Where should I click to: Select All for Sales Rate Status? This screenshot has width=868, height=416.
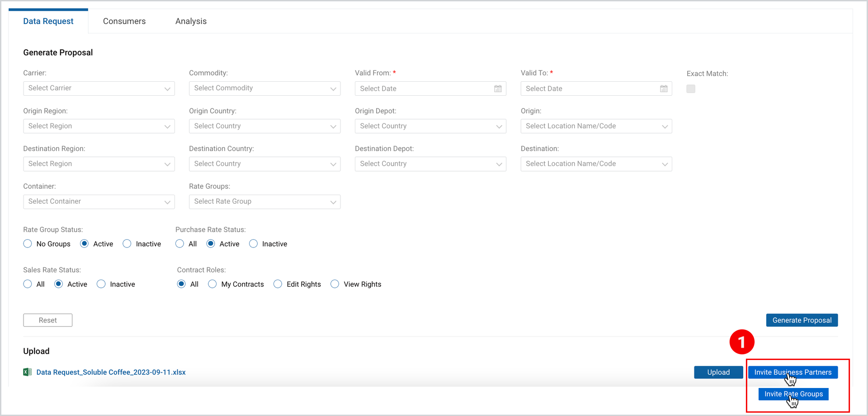28,284
